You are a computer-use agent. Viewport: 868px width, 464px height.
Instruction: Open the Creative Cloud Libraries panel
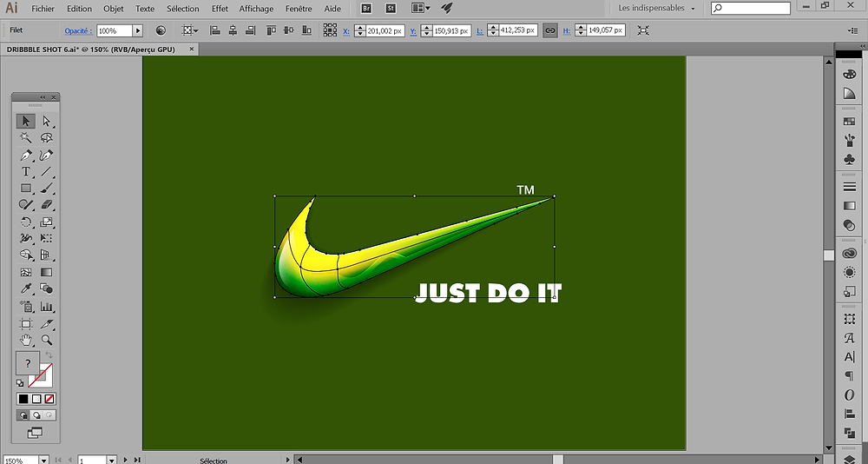pos(849,254)
